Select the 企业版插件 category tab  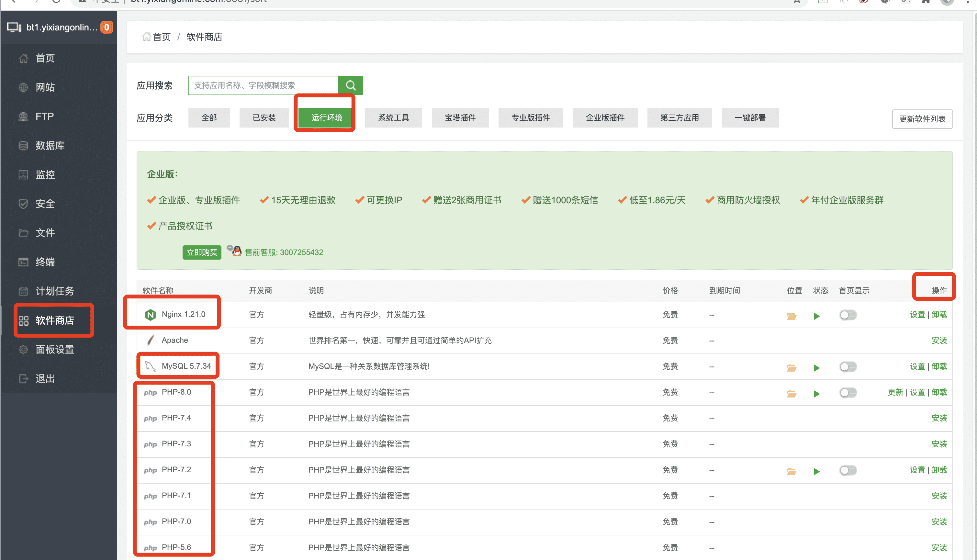[605, 118]
